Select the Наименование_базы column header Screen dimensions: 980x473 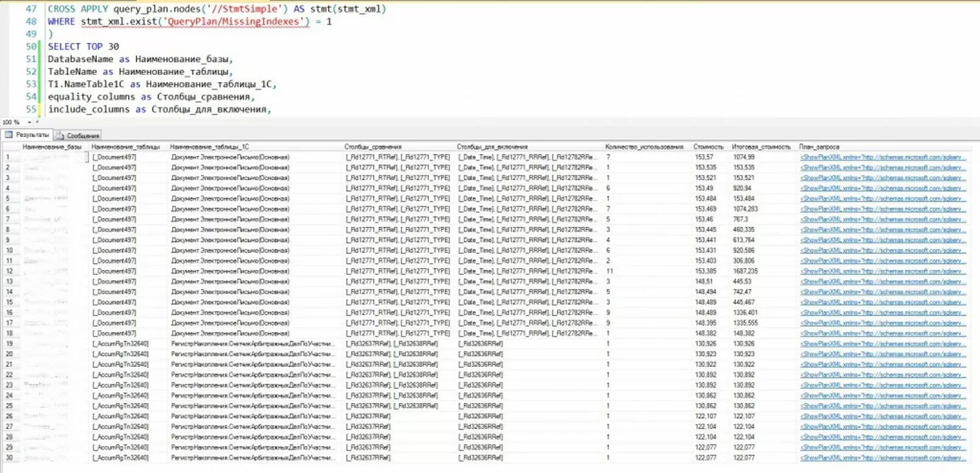point(52,146)
